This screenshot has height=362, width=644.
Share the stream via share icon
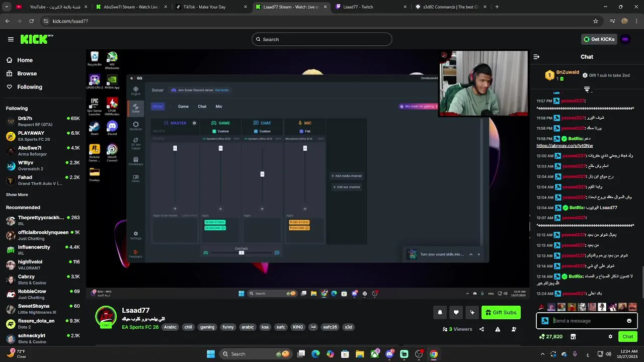click(481, 329)
